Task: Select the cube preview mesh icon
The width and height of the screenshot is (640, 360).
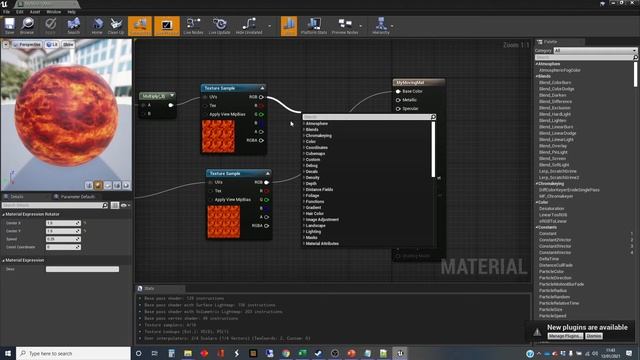Action: 117,185
